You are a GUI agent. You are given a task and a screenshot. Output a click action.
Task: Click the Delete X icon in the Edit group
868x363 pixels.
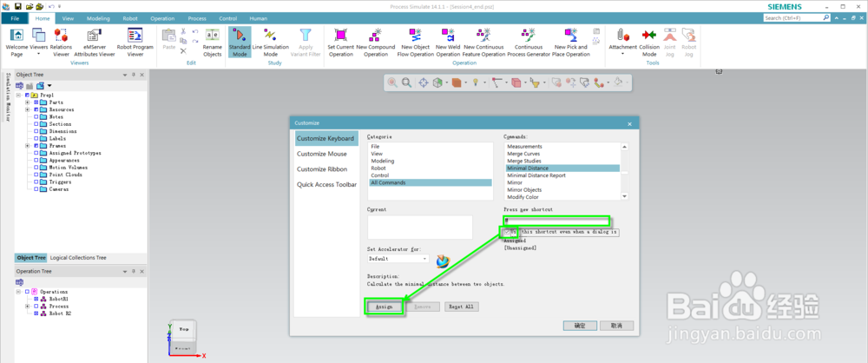click(183, 51)
